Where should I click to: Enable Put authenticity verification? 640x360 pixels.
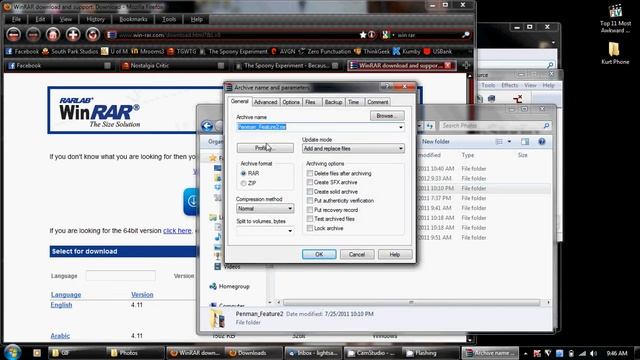310,200
